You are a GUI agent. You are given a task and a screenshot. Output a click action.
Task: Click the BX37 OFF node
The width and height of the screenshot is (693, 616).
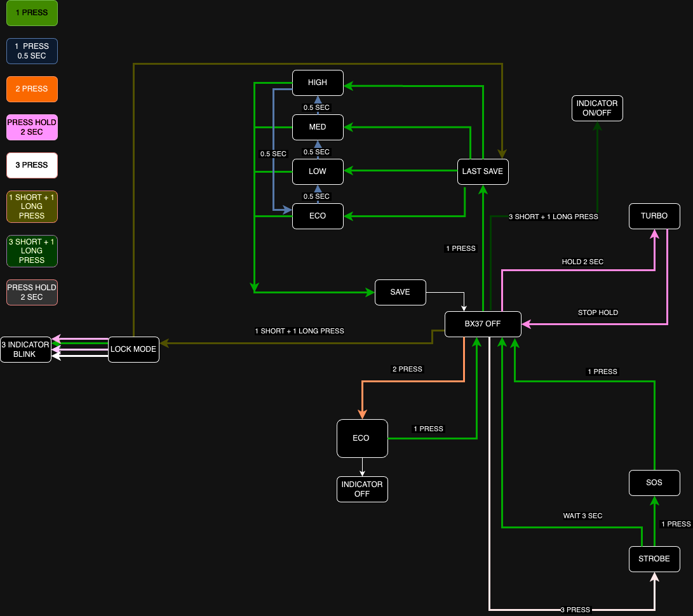[483, 324]
